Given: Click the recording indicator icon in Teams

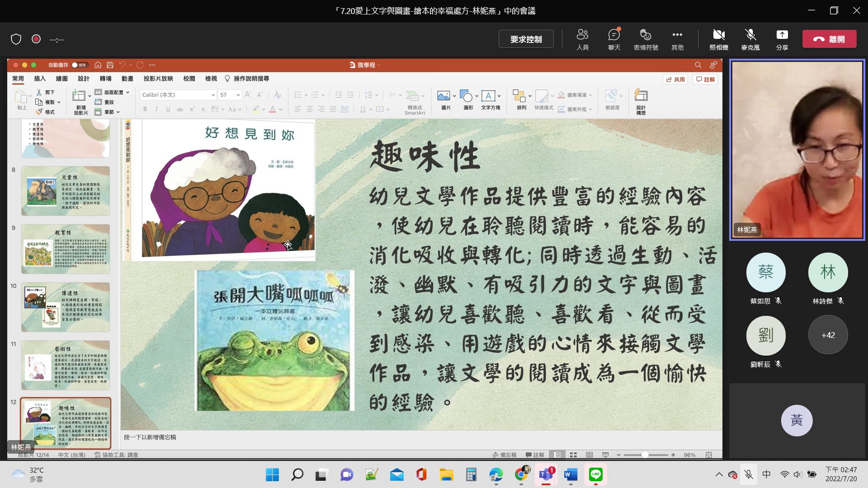Looking at the screenshot, I should 36,39.
